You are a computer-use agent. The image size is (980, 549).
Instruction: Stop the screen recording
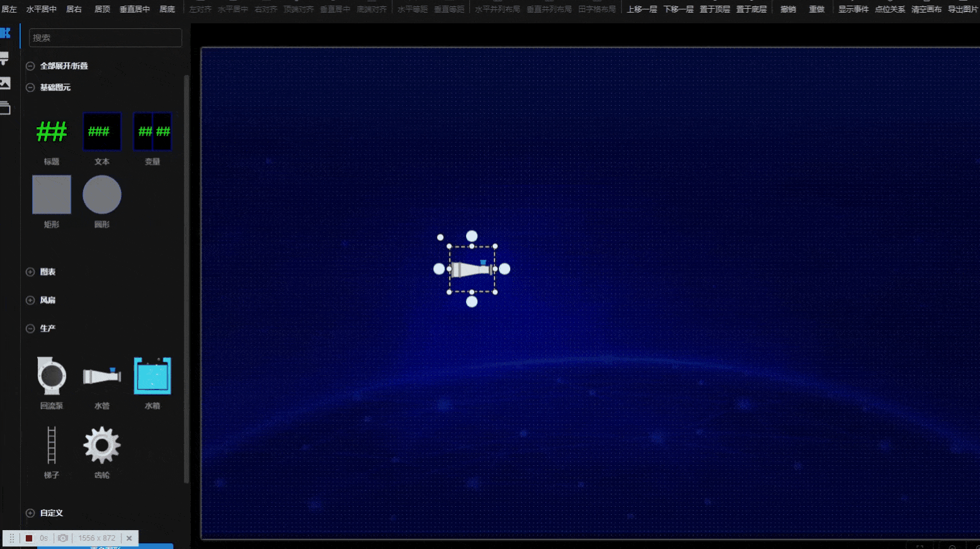pos(29,538)
